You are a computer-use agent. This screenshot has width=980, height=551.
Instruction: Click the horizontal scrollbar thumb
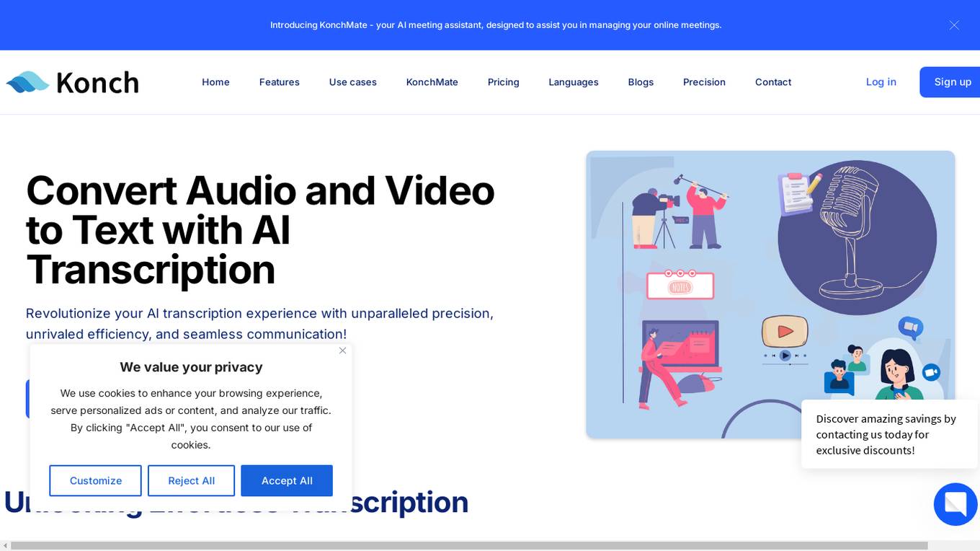tap(469, 546)
